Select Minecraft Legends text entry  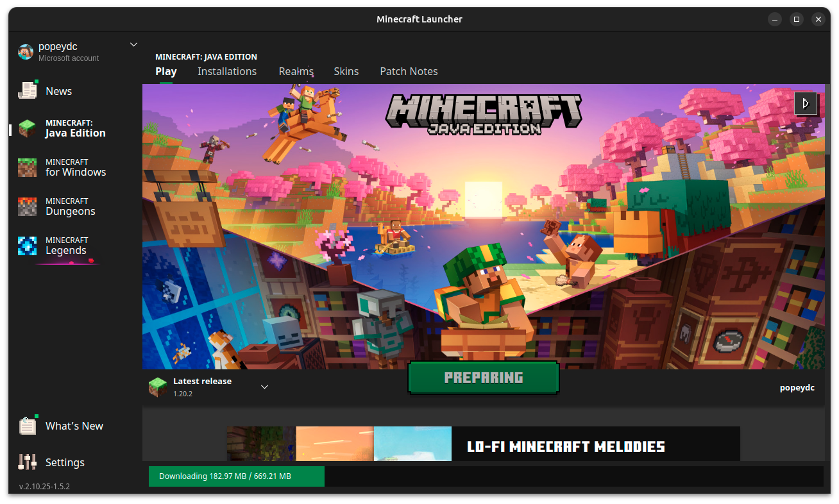pos(67,246)
